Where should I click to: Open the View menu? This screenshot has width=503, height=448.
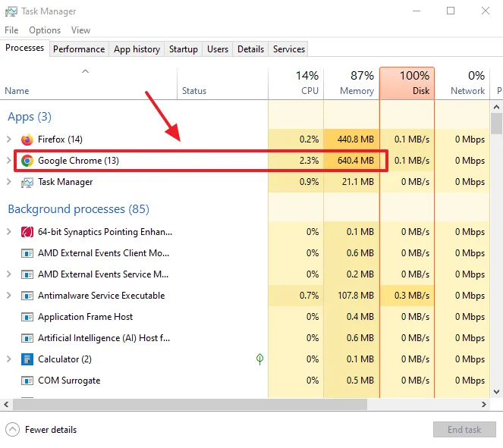pos(80,30)
